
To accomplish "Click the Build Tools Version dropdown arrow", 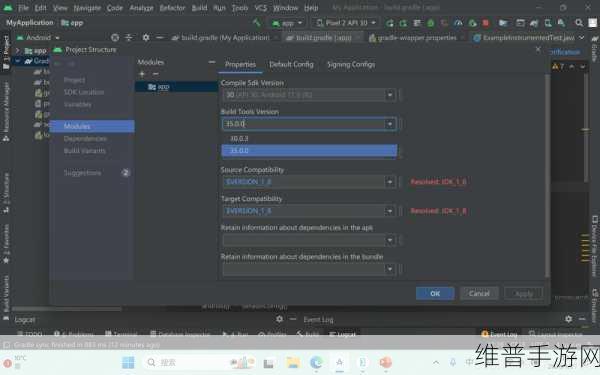I will (x=390, y=124).
